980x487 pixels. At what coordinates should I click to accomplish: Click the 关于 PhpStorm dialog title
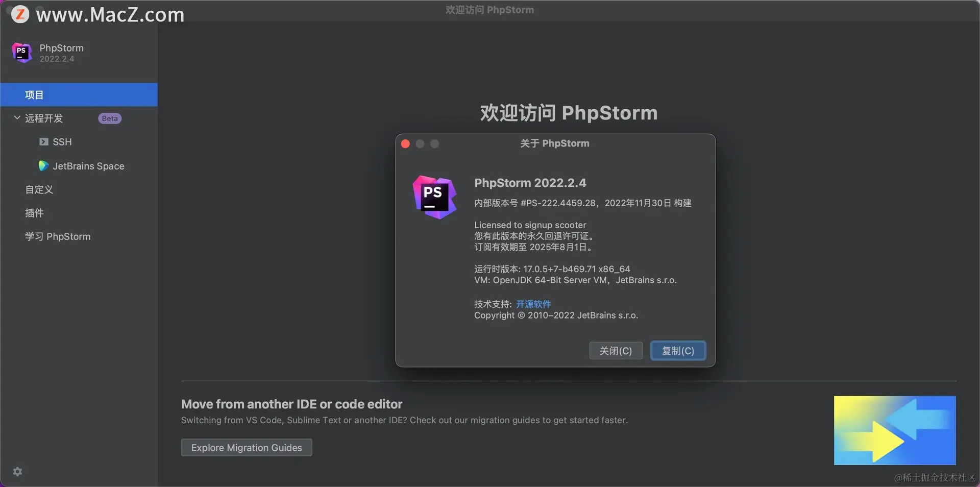554,143
